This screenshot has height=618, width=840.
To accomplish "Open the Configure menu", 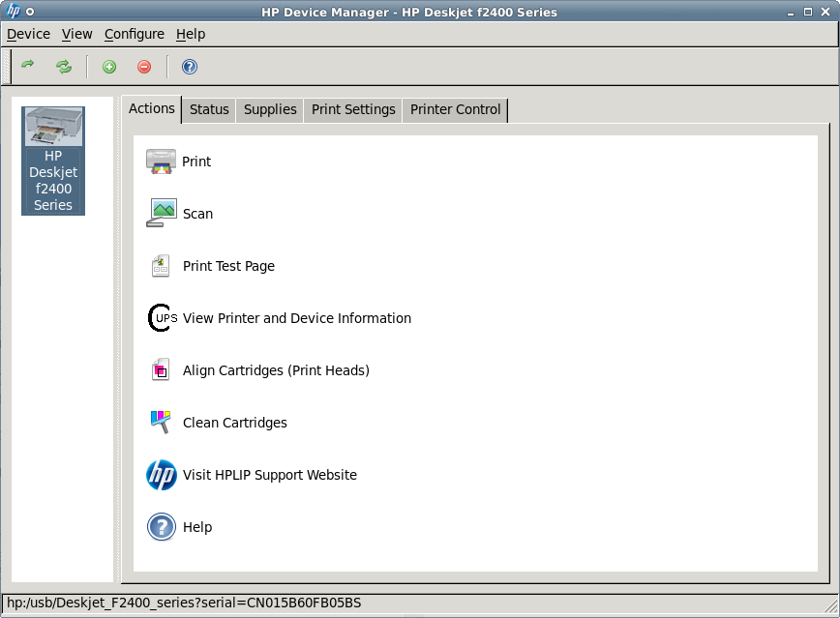I will [135, 34].
